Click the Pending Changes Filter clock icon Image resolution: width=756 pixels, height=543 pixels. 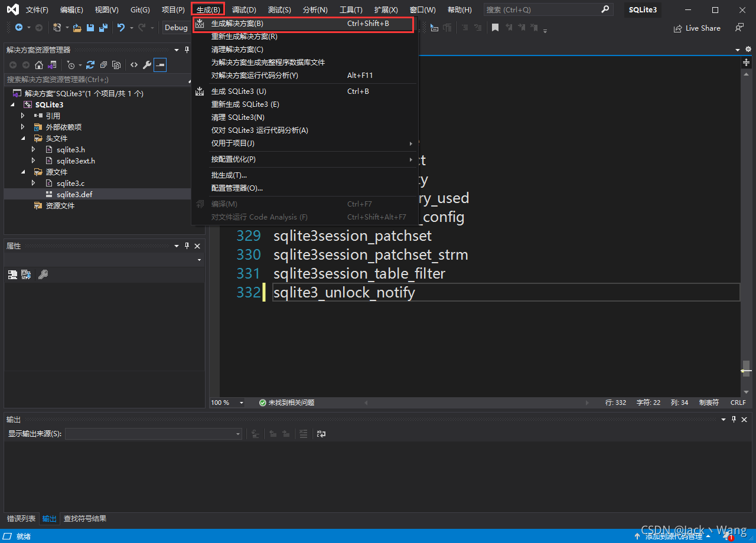pos(71,65)
